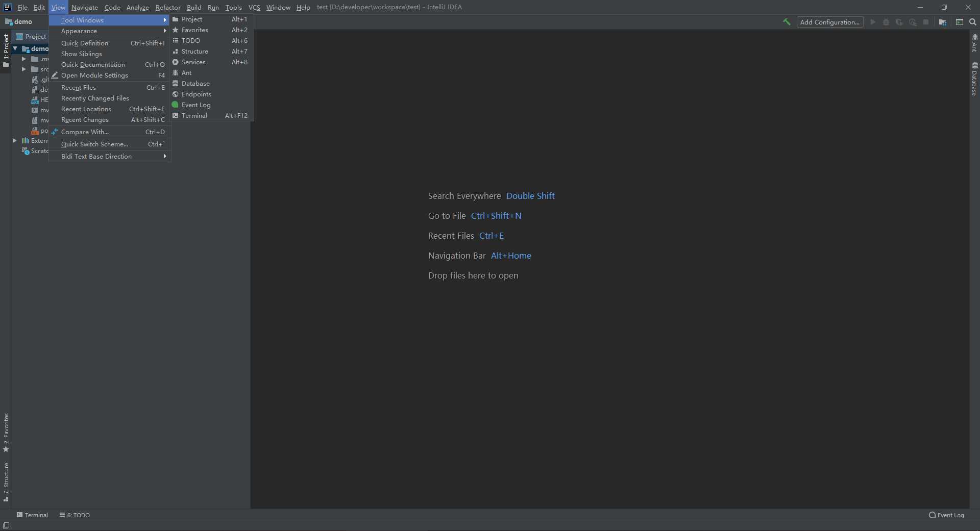Select Services in Tool Windows submenu

tap(211, 62)
